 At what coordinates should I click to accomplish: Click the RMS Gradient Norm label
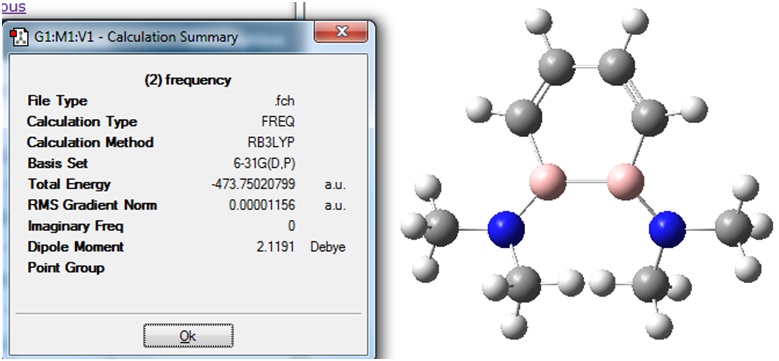(x=92, y=205)
